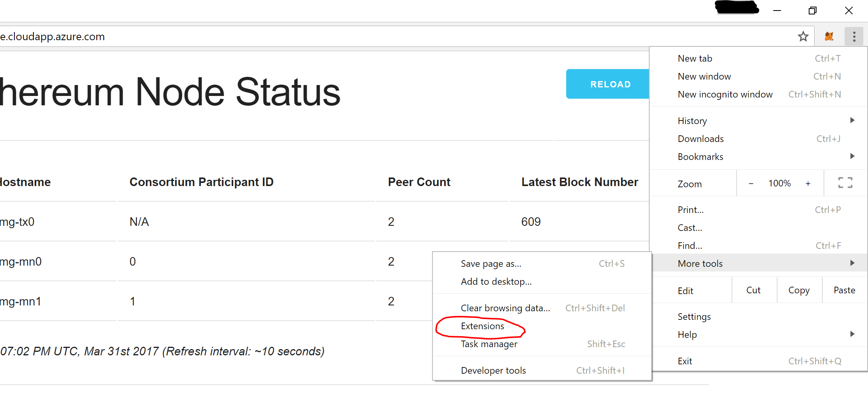Click the zoom out minus icon
The height and width of the screenshot is (408, 868).
point(751,183)
